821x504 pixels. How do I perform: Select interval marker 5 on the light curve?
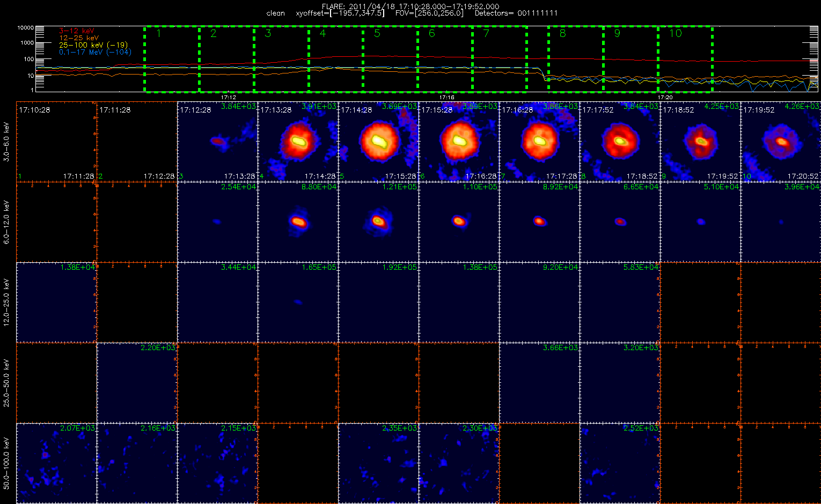(x=377, y=34)
